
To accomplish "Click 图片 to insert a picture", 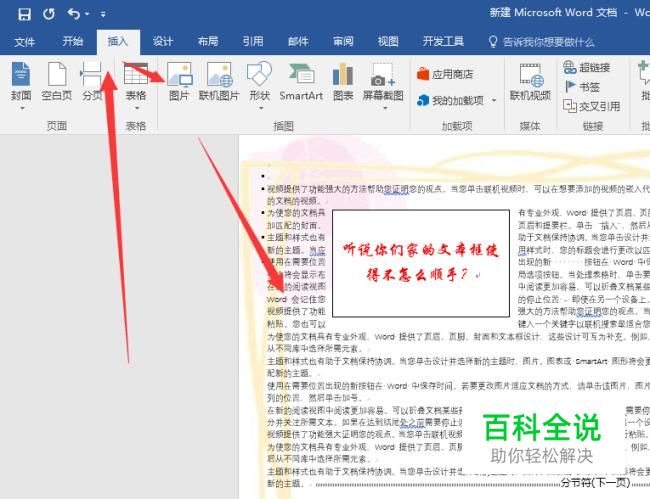I will [x=179, y=81].
